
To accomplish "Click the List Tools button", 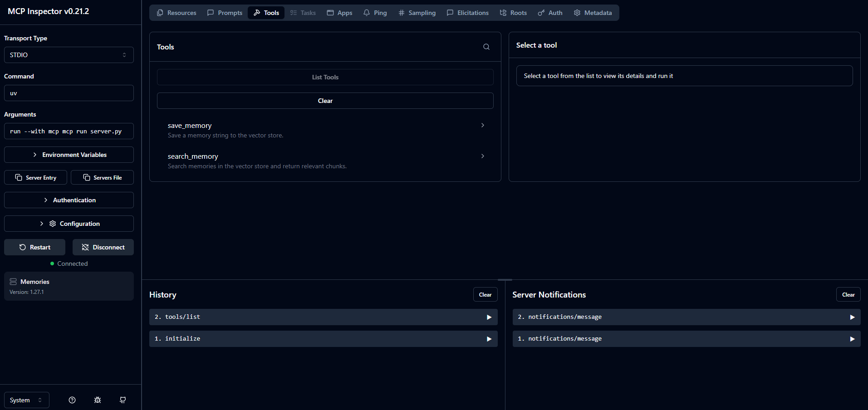I will (x=325, y=77).
